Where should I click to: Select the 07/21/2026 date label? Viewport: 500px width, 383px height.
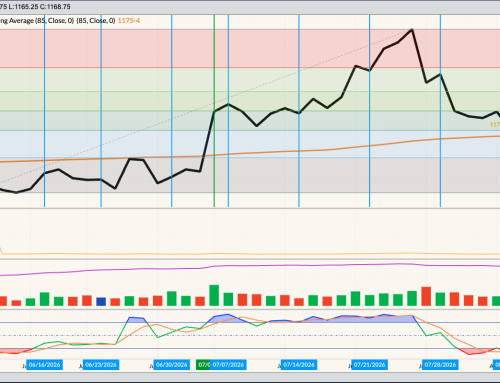point(370,365)
